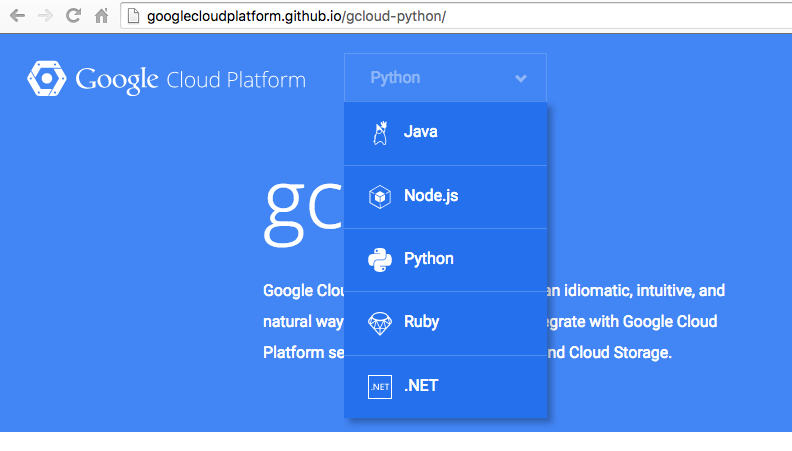Pick .NET from the language list

(x=446, y=387)
